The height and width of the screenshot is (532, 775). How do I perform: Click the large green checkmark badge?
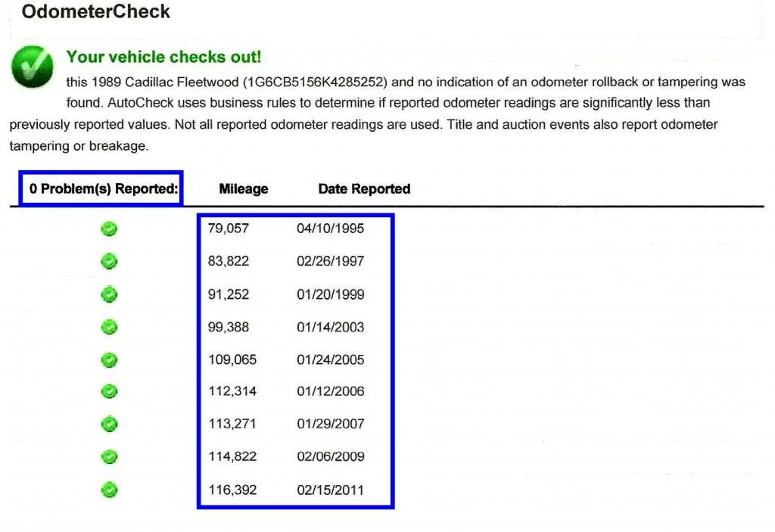click(33, 67)
